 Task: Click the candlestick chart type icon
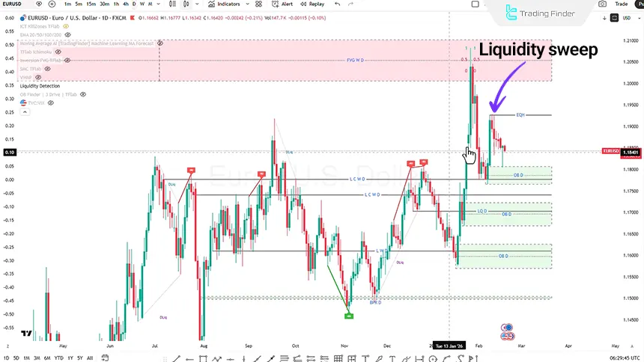(x=186, y=4)
